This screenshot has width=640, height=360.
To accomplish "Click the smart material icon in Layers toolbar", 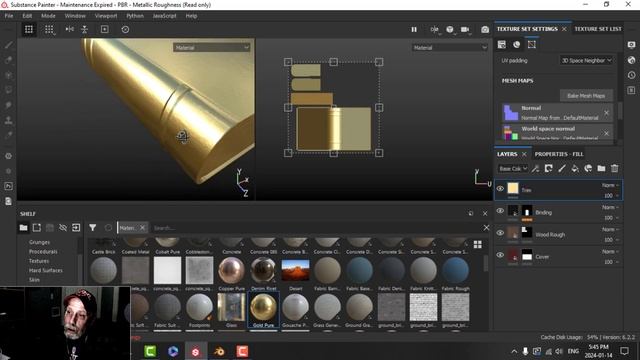I will [588, 169].
